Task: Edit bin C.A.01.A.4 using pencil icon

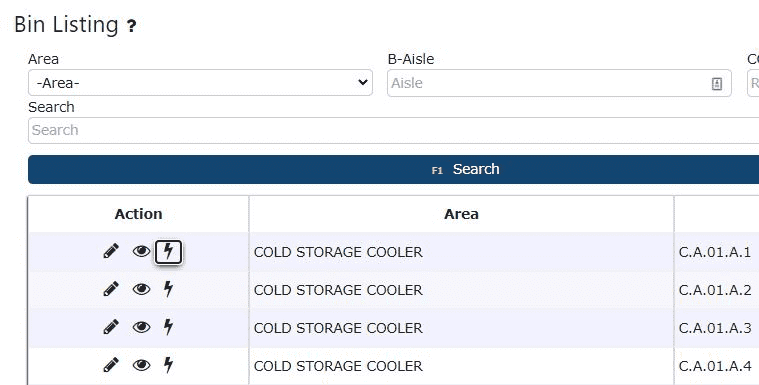Action: [111, 365]
